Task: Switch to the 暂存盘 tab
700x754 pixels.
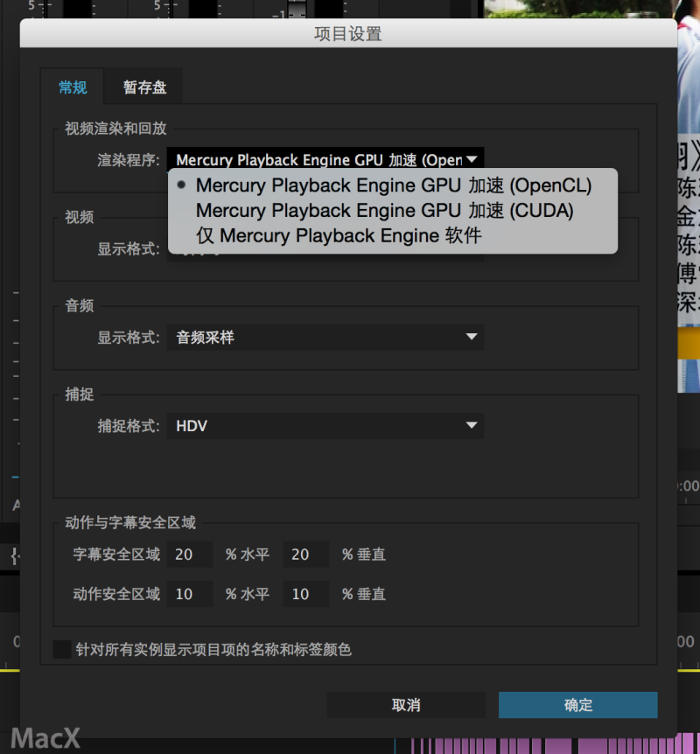Action: coord(143,87)
